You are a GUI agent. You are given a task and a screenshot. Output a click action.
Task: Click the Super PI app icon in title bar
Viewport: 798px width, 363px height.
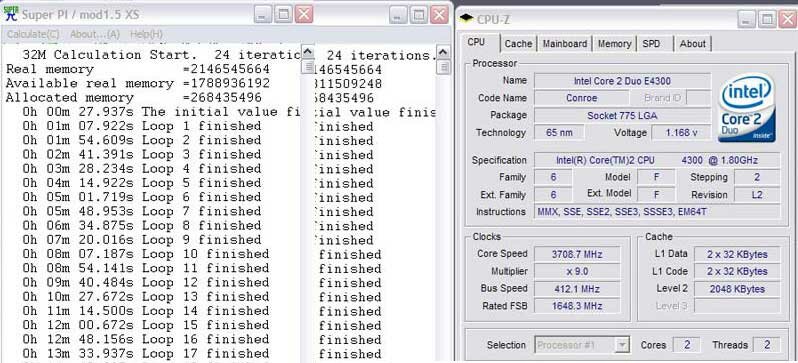pyautogui.click(x=11, y=13)
